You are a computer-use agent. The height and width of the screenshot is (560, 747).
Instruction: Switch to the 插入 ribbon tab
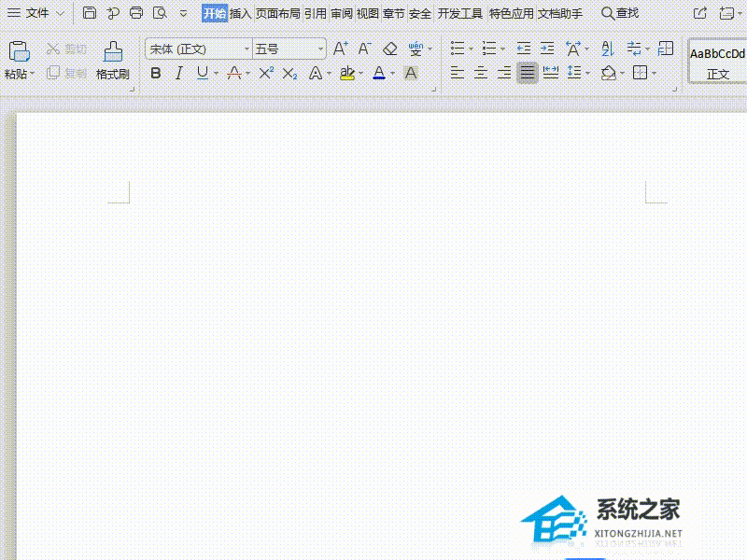[x=239, y=13]
